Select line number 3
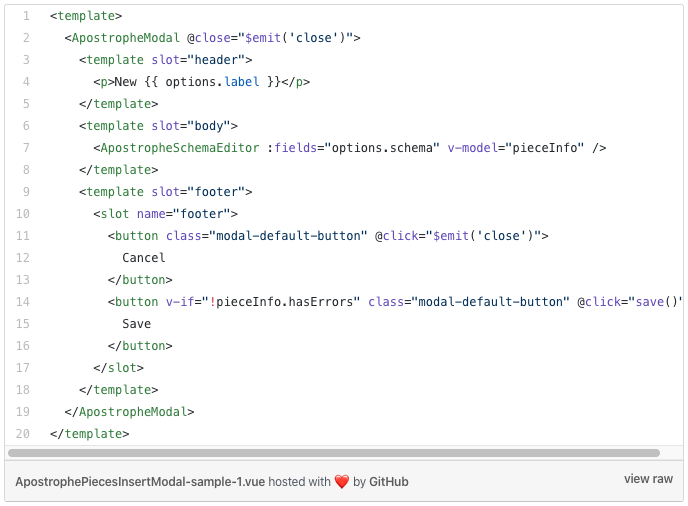Viewport: 688px width, 506px height. click(26, 60)
